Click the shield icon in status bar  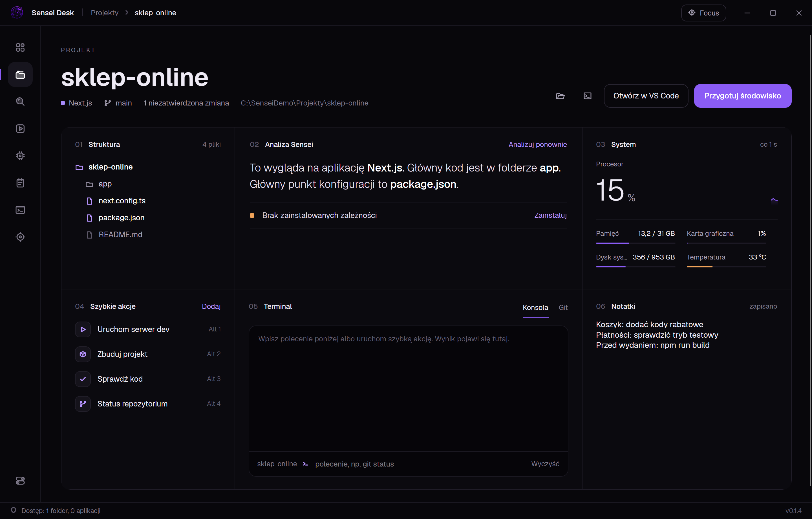pyautogui.click(x=14, y=510)
